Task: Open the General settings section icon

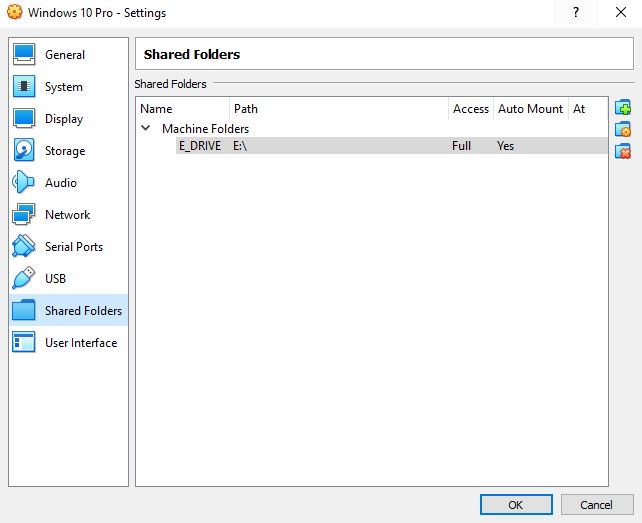Action: (x=24, y=54)
